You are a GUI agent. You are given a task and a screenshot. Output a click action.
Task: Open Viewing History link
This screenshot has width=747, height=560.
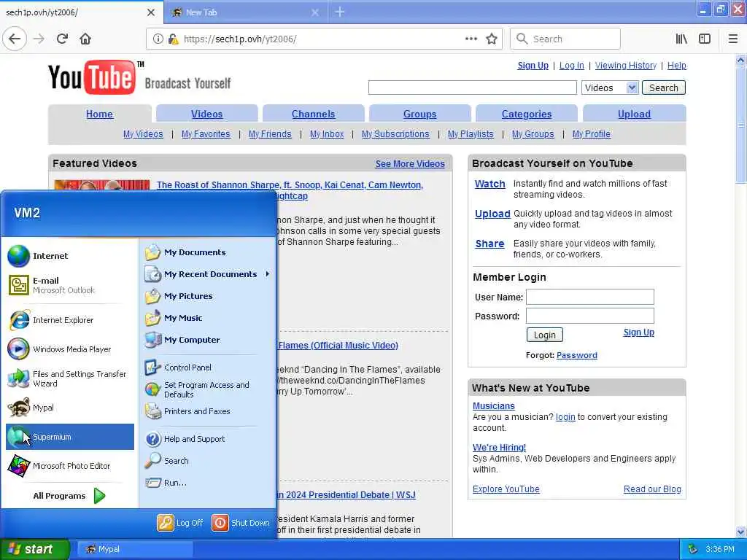625,65
